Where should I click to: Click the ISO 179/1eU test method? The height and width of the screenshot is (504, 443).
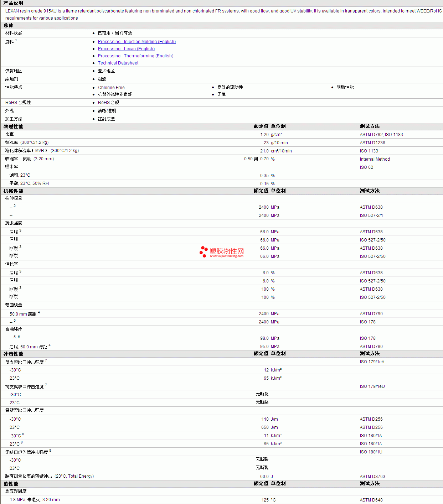tap(372, 386)
